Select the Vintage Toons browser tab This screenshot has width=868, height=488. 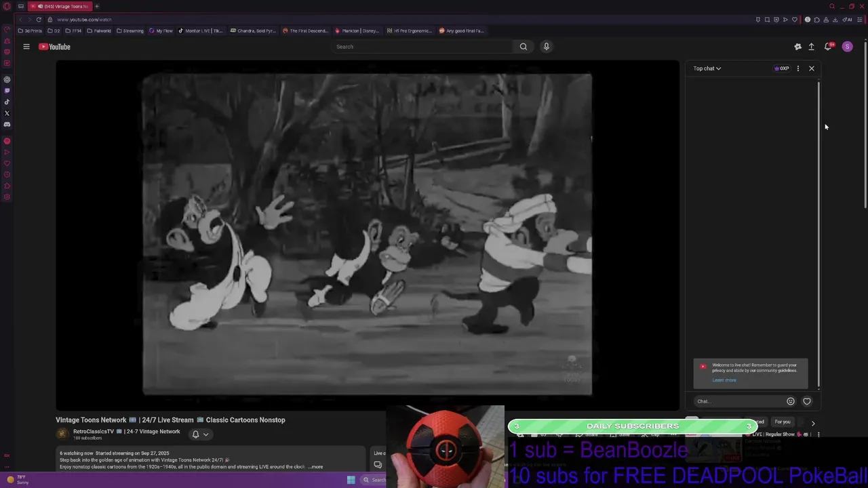pos(59,6)
